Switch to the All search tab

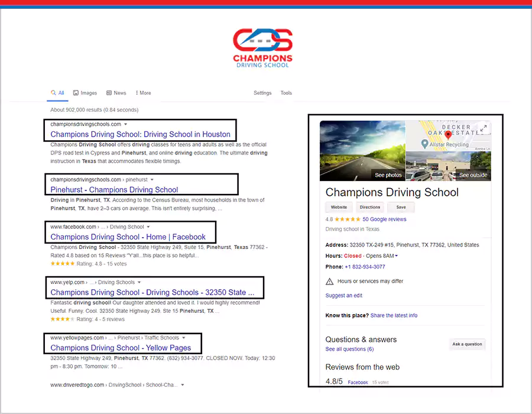(57, 93)
